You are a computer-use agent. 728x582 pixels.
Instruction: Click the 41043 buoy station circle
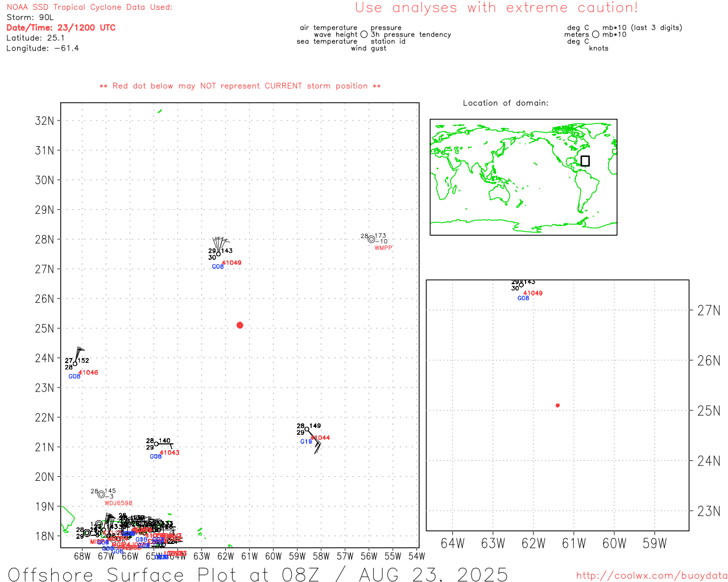pyautogui.click(x=156, y=444)
